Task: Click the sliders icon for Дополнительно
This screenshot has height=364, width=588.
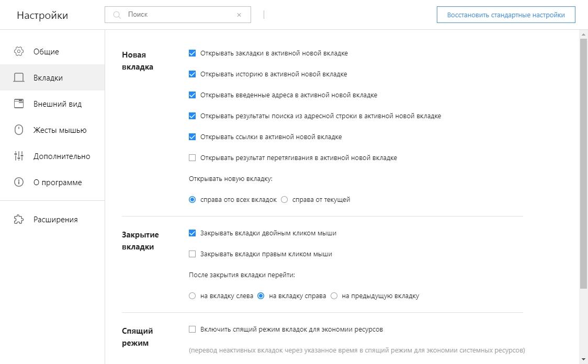Action: pyautogui.click(x=19, y=156)
